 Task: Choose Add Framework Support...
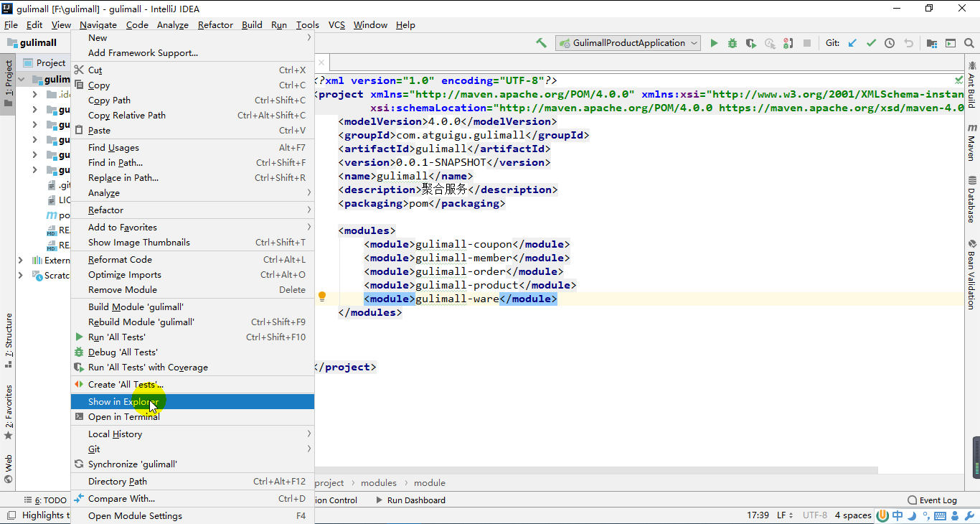(192, 53)
